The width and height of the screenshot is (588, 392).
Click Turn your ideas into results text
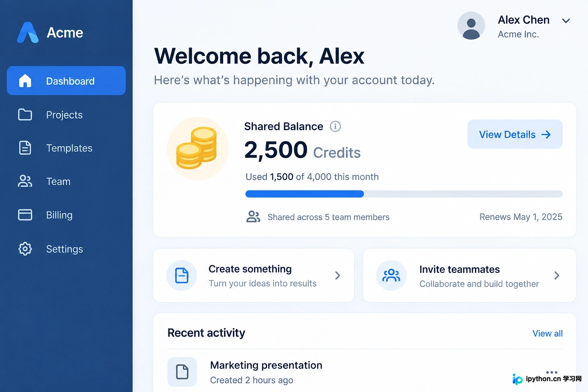[x=263, y=284]
